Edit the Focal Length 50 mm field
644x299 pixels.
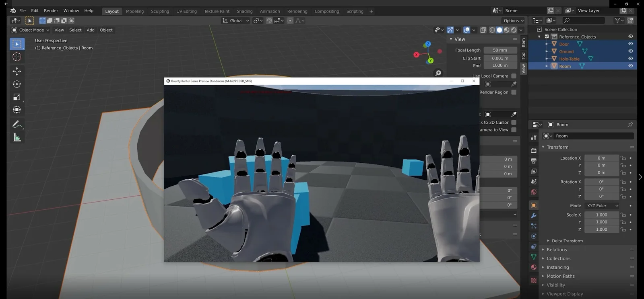(500, 50)
